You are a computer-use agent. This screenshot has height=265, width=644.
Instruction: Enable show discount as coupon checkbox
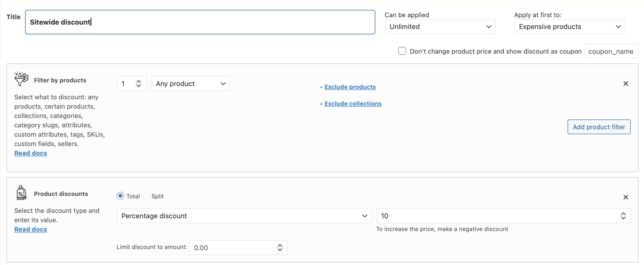click(402, 51)
